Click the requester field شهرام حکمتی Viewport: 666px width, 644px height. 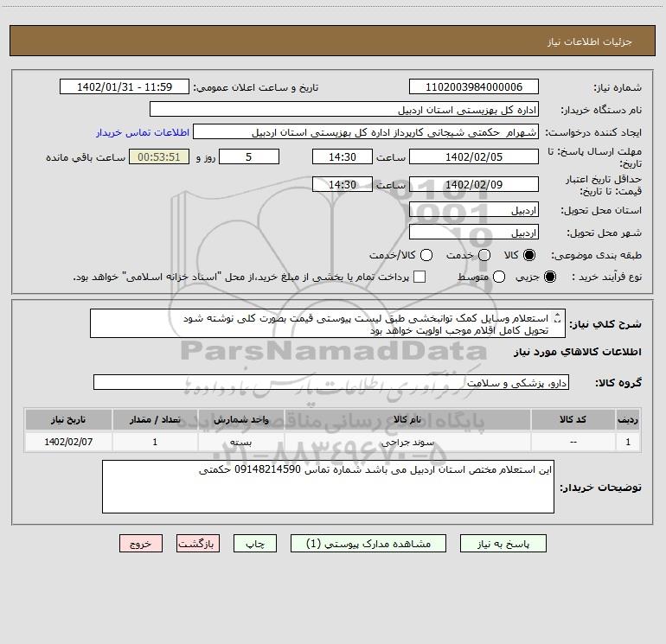click(x=366, y=131)
